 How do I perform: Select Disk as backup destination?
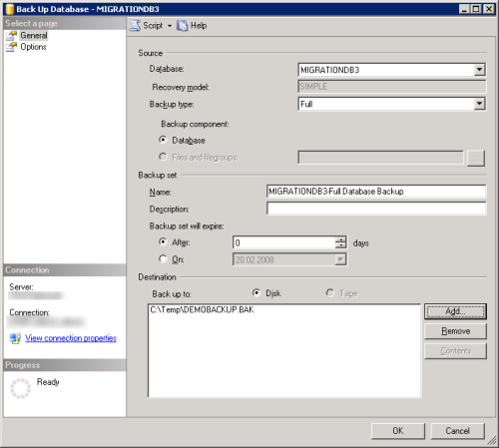[256, 292]
